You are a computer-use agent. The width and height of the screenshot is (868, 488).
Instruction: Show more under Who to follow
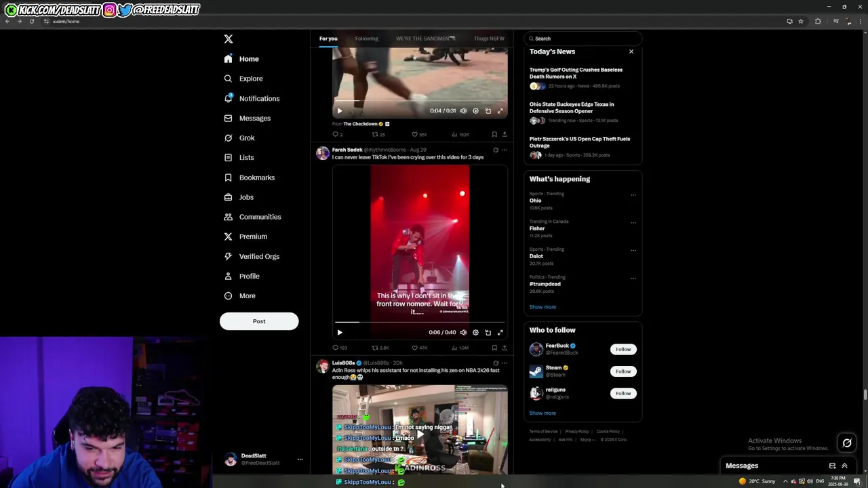(x=542, y=413)
